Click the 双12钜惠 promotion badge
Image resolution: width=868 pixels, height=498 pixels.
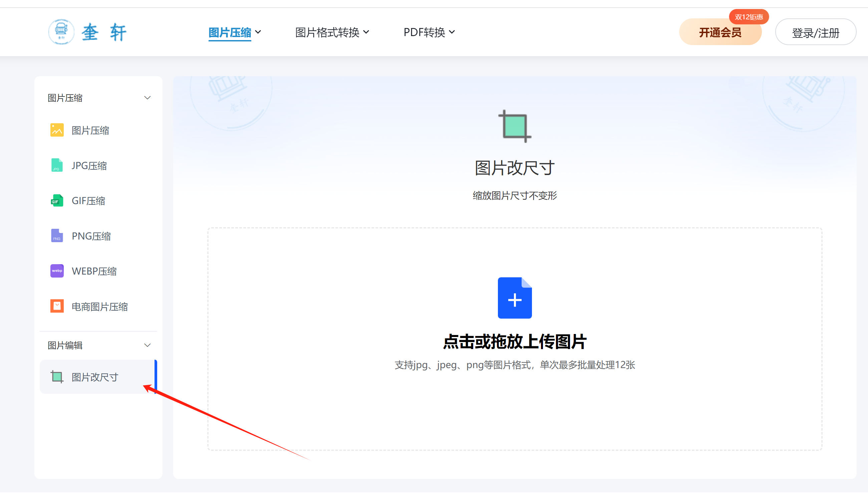coord(749,17)
